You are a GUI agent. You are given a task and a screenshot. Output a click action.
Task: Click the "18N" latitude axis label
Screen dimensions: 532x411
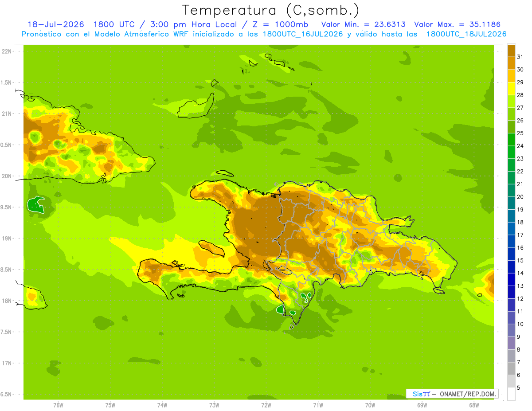point(6,301)
